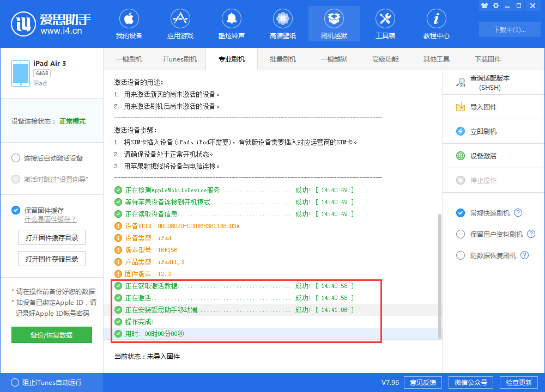The image size is (545, 392).
Task: Select the 刷机越狱 flash and jailbreak icon
Action: click(x=334, y=24)
